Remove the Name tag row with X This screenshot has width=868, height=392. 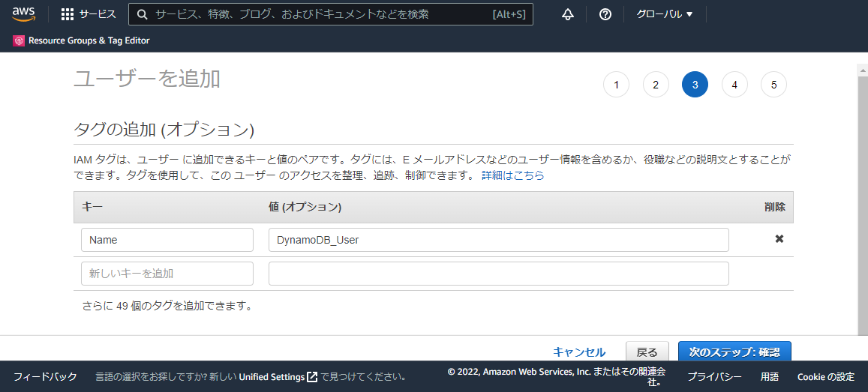(779, 239)
